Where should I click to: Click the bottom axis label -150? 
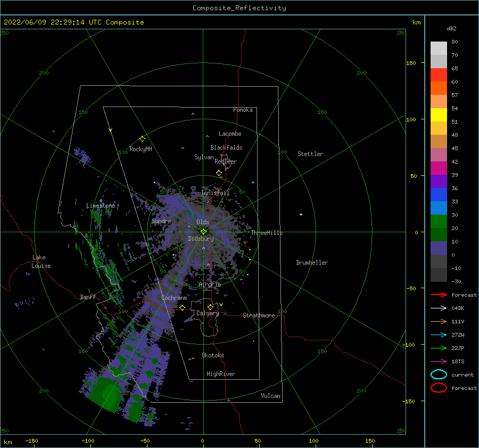(31, 441)
